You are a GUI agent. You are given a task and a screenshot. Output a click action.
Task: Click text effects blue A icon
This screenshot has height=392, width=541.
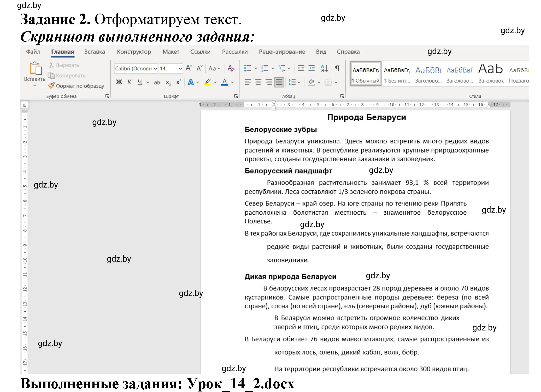tap(191, 82)
